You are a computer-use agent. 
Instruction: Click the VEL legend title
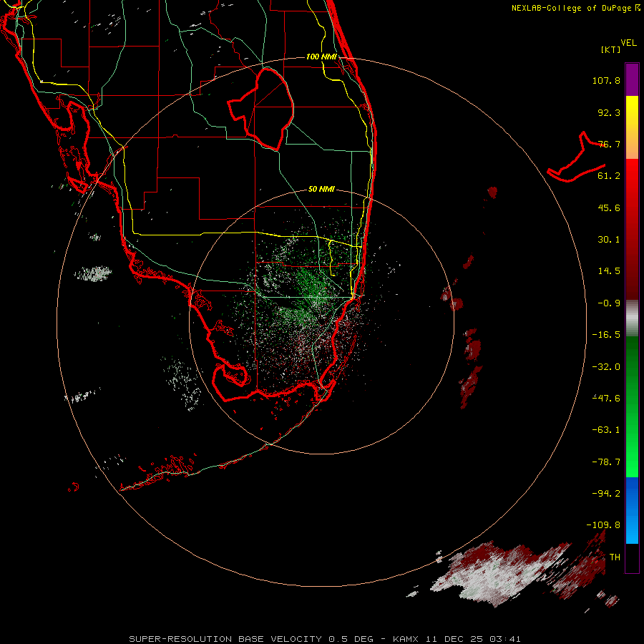click(x=629, y=43)
